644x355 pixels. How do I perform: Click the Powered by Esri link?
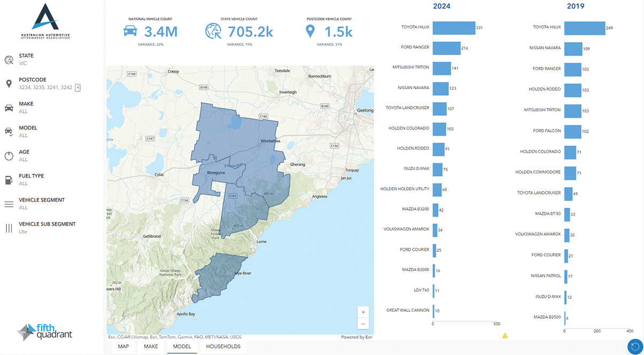click(356, 337)
